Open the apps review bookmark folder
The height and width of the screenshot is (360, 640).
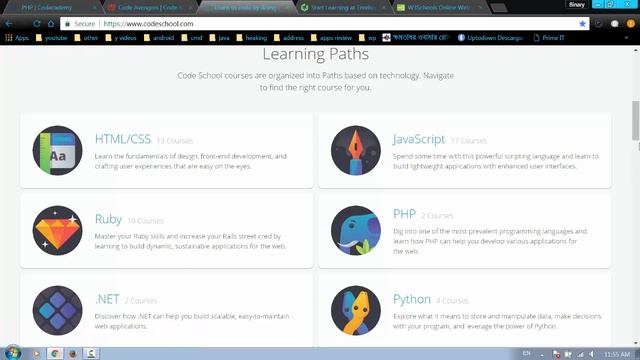pos(331,38)
